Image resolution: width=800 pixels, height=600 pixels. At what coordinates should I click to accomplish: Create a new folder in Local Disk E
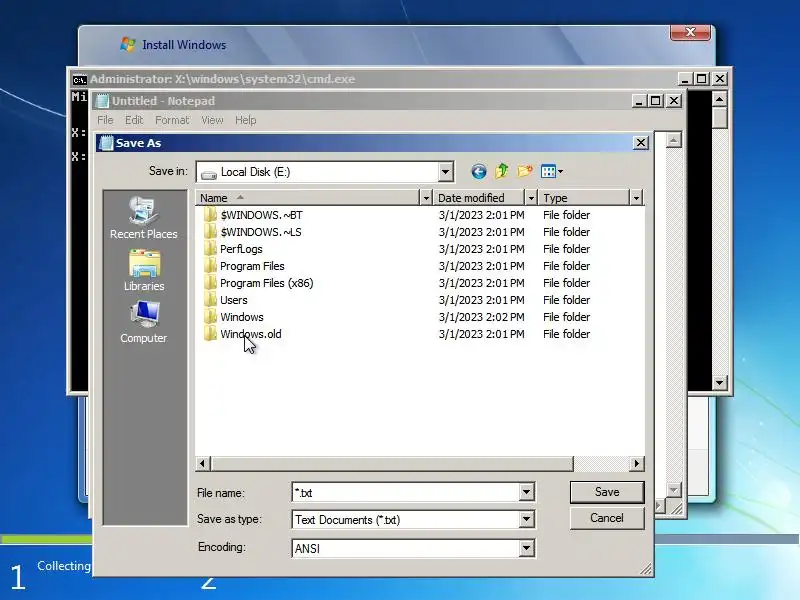click(x=525, y=171)
